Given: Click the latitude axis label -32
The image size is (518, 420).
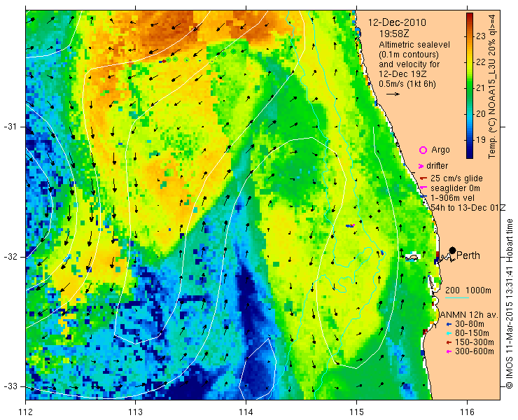Looking at the screenshot, I should pyautogui.click(x=10, y=257).
